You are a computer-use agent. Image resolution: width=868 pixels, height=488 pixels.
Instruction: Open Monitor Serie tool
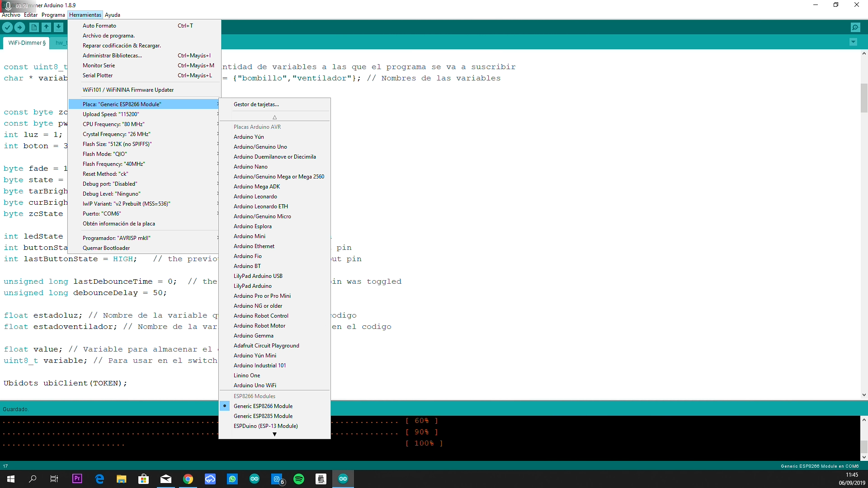99,65
